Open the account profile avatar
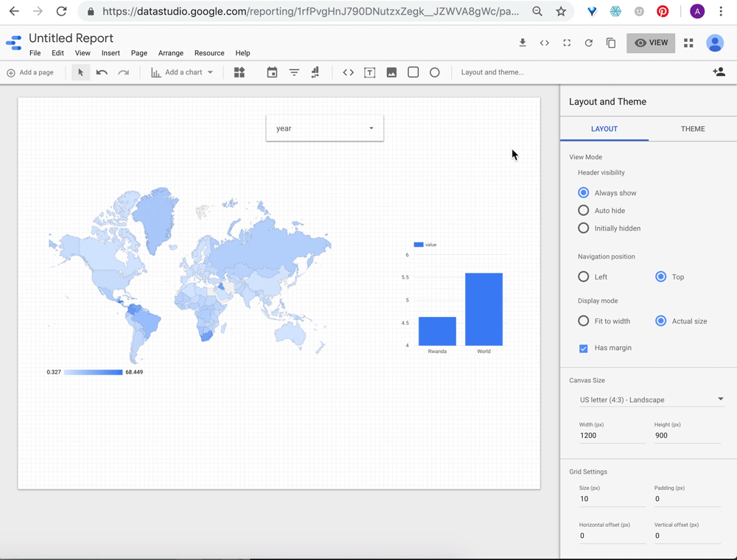 (x=715, y=43)
